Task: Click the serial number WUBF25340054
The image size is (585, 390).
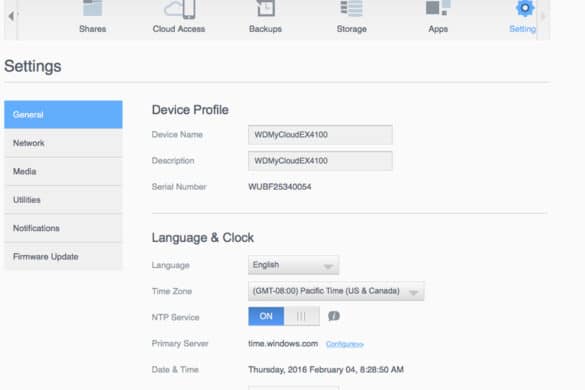Action: [x=280, y=187]
